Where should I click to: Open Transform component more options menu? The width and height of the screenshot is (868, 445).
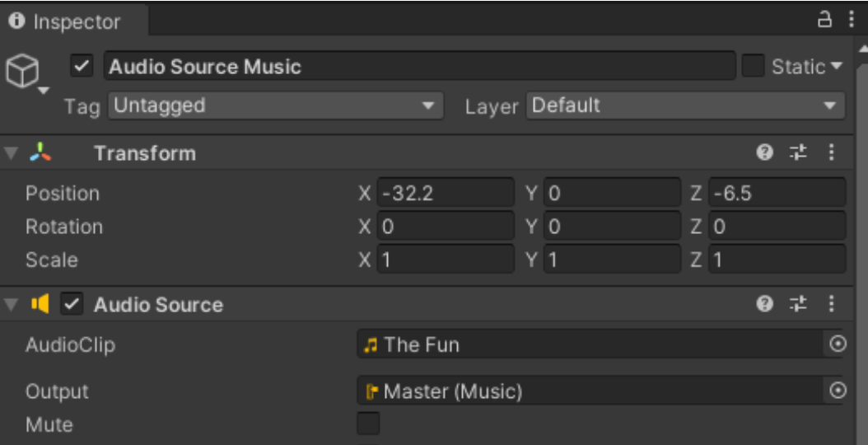click(831, 153)
